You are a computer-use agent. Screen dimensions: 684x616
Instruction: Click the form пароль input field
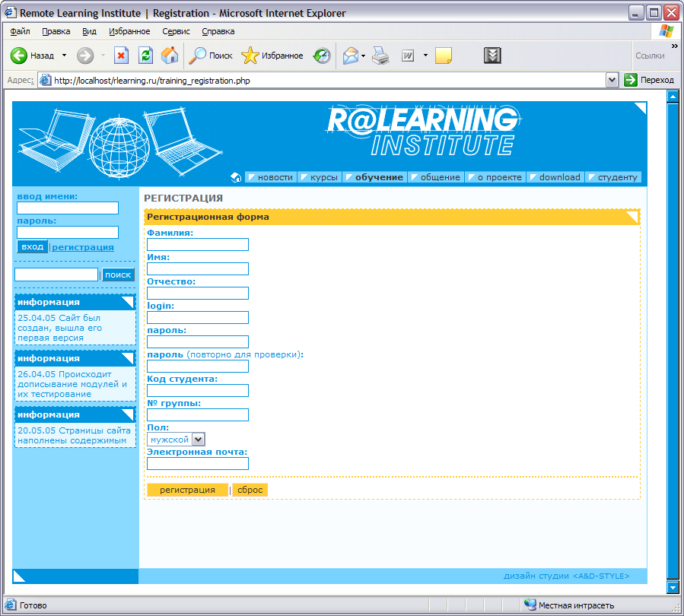pos(198,341)
